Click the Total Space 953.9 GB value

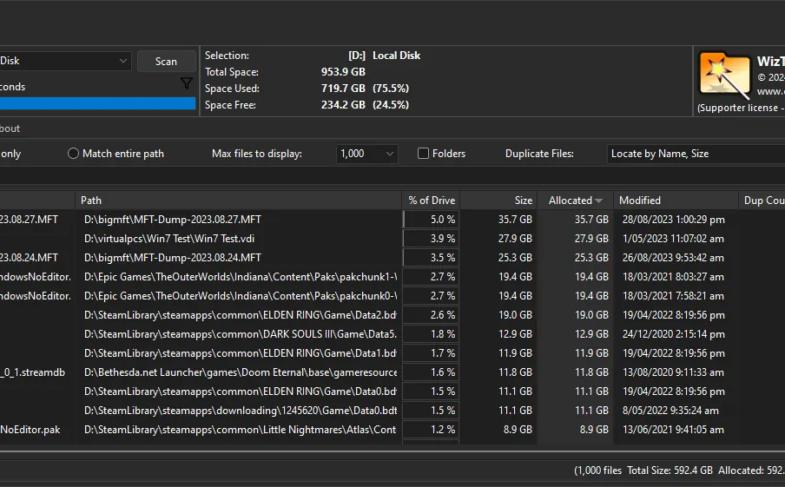(x=343, y=72)
